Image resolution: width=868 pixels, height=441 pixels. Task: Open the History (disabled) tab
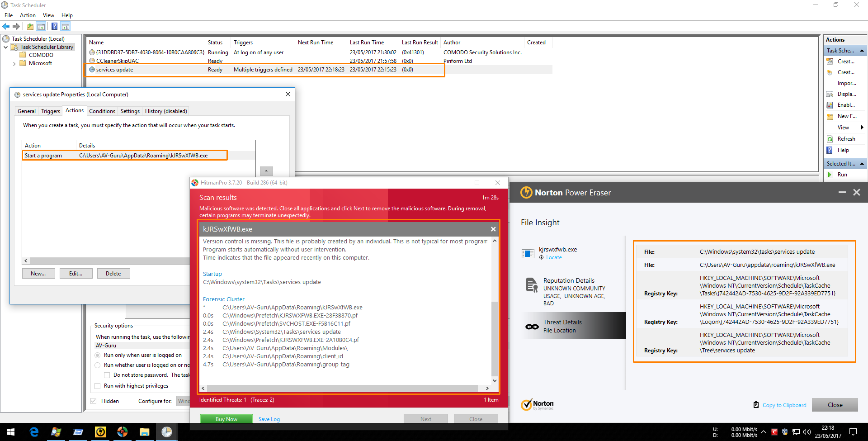click(x=166, y=111)
